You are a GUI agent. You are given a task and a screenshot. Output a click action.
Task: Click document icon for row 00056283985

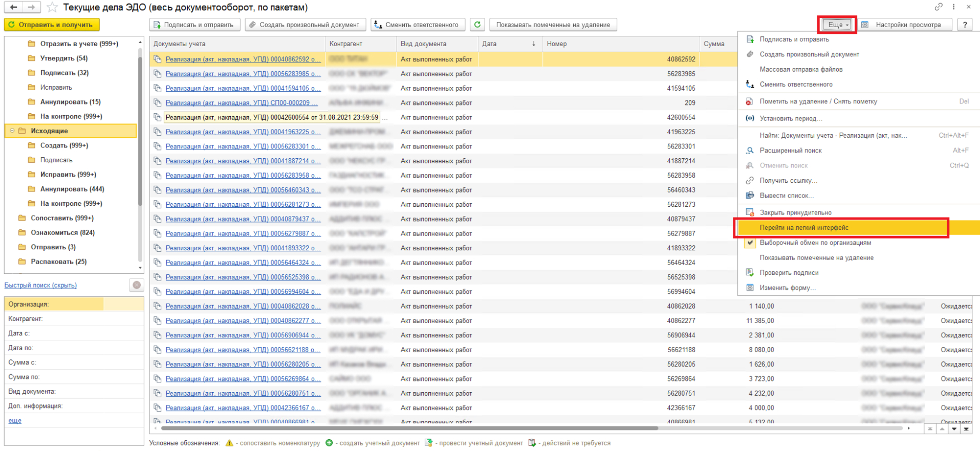158,74
